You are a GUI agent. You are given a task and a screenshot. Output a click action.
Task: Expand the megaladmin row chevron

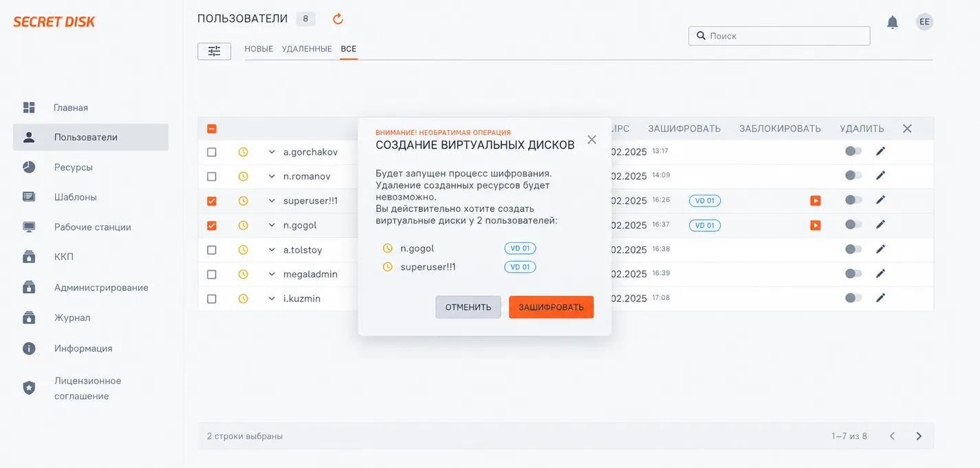[272, 274]
